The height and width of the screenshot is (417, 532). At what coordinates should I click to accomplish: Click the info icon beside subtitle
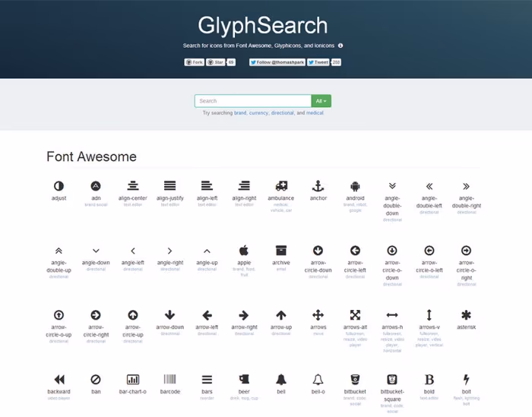click(340, 46)
